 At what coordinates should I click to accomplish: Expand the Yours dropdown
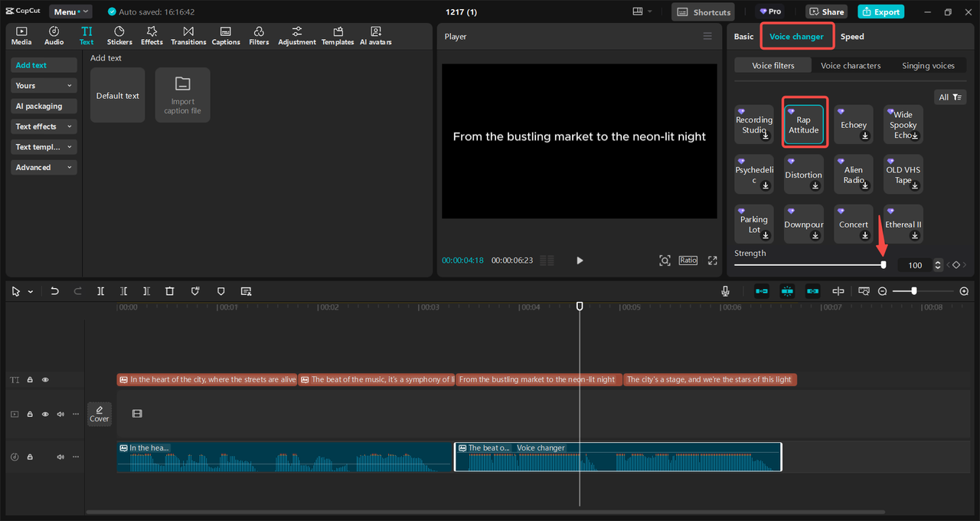(44, 86)
